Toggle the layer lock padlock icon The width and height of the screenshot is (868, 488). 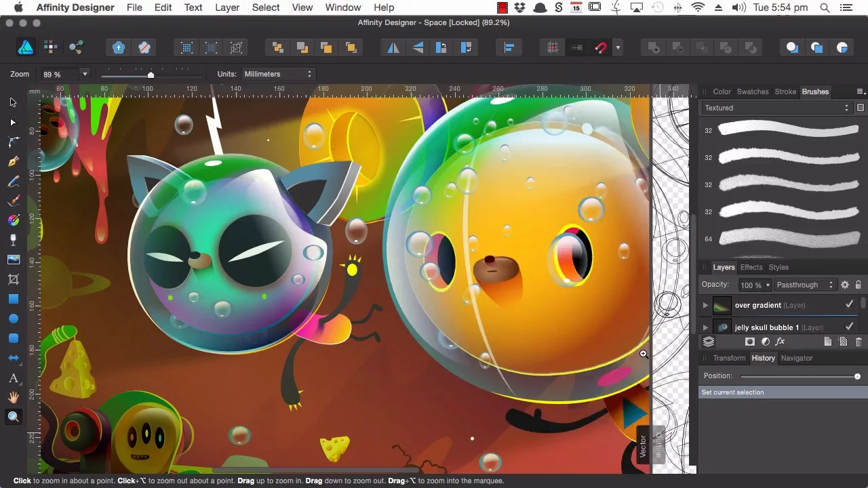[x=858, y=285]
